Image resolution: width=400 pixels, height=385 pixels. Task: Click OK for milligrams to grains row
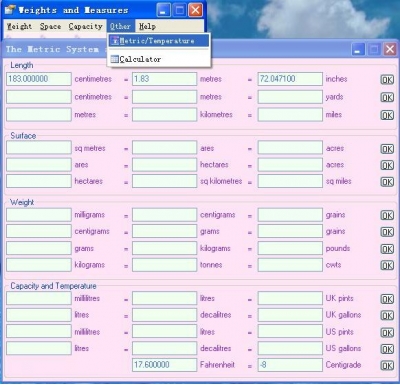click(x=387, y=215)
